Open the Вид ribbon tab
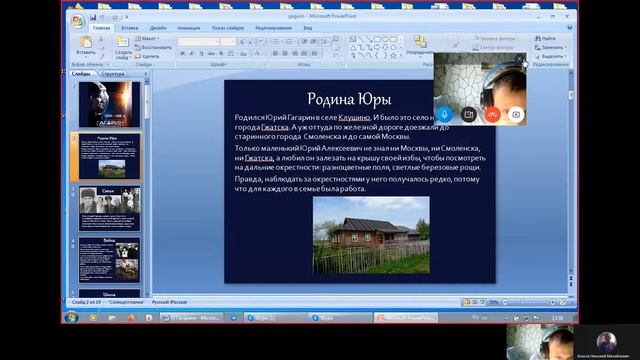The width and height of the screenshot is (640, 360). pos(308,28)
